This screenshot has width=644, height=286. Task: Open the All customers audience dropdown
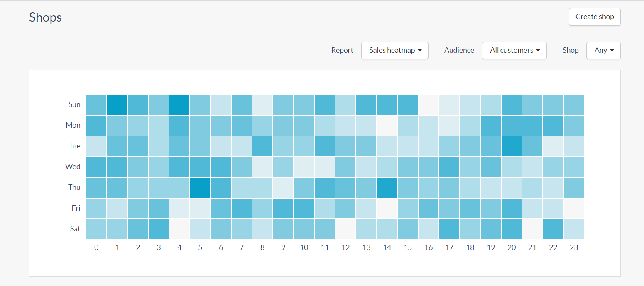point(514,50)
